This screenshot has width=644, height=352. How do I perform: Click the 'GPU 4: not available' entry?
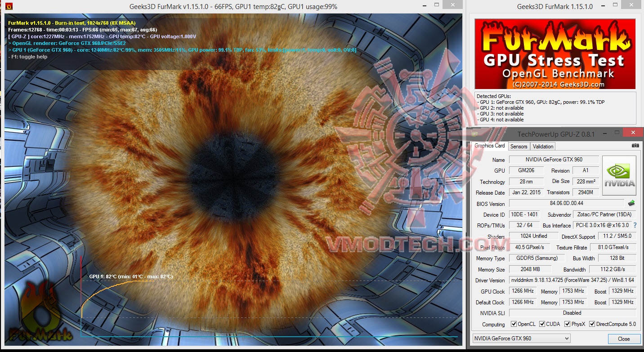point(500,120)
